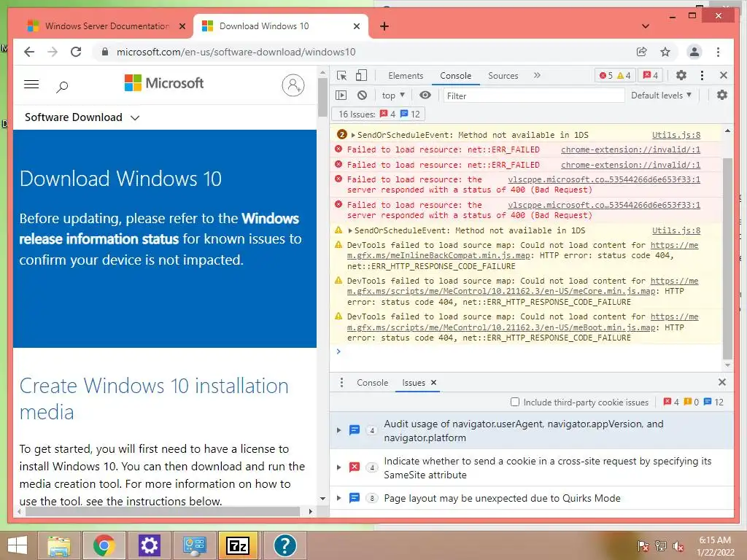The image size is (747, 560).
Task: Expand grouped SendOrScheduleEvent message with count 2
Action: 353,135
